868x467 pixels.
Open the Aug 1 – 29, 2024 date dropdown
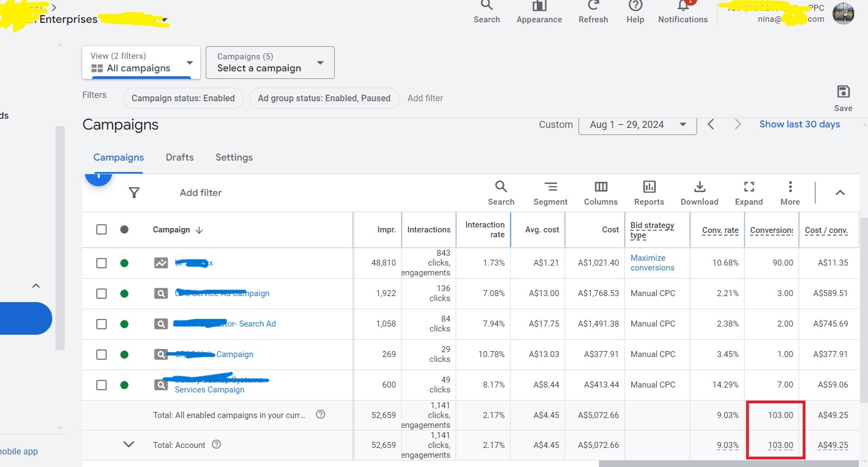click(637, 125)
